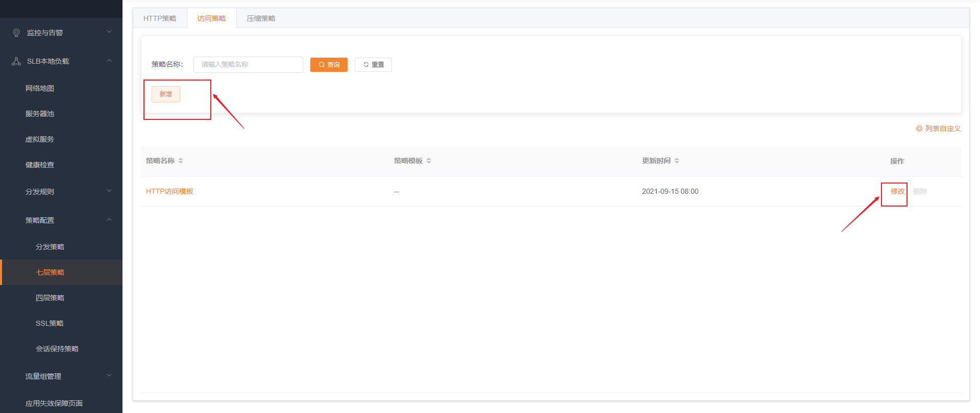The height and width of the screenshot is (413, 980).
Task: Click the 新增 add button
Action: click(166, 94)
